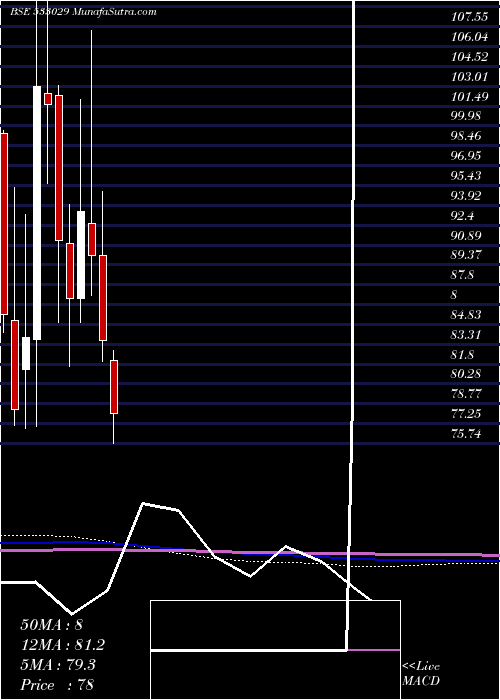This screenshot has height=700, width=500.
Task: Select the 80.28 price axis label
Action: click(x=466, y=374)
